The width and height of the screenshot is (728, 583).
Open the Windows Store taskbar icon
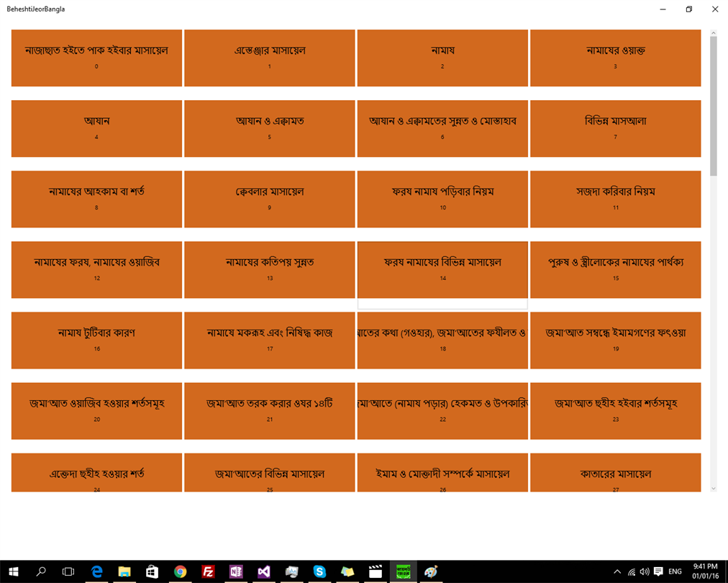pyautogui.click(x=153, y=571)
